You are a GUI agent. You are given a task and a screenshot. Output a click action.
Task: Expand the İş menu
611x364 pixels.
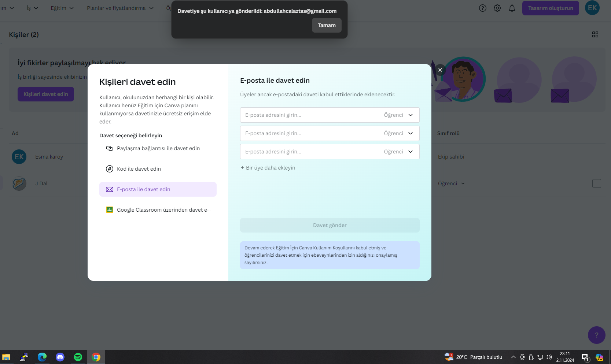pyautogui.click(x=32, y=8)
